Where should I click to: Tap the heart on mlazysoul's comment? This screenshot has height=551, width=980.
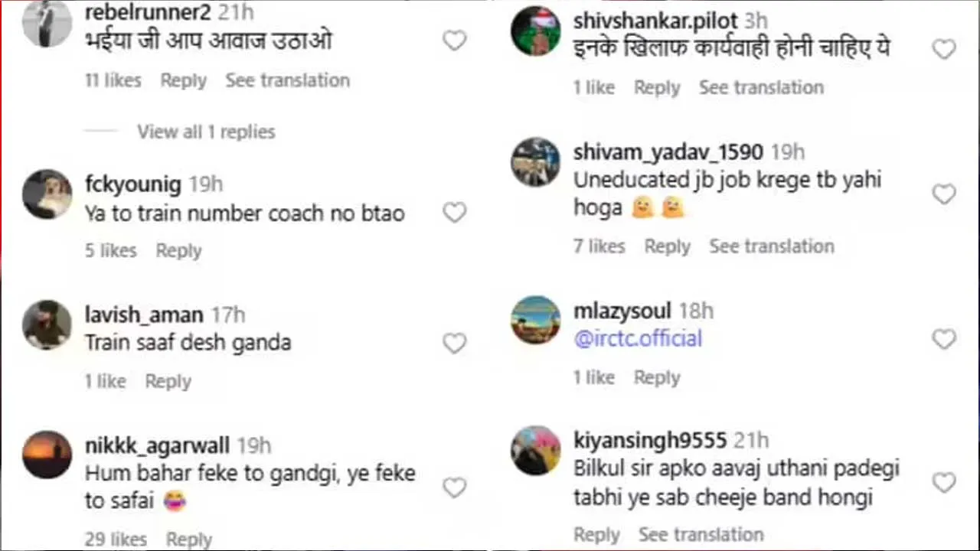pos(944,339)
